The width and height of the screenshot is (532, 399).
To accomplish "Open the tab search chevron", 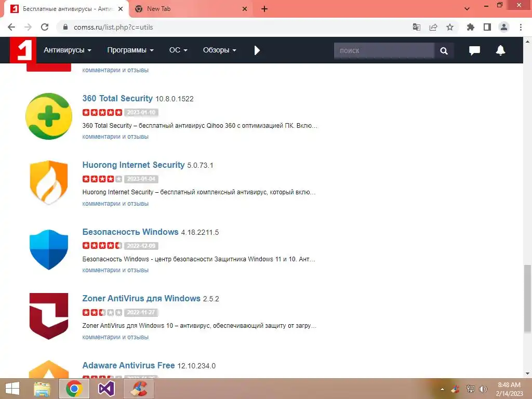I will pyautogui.click(x=467, y=9).
